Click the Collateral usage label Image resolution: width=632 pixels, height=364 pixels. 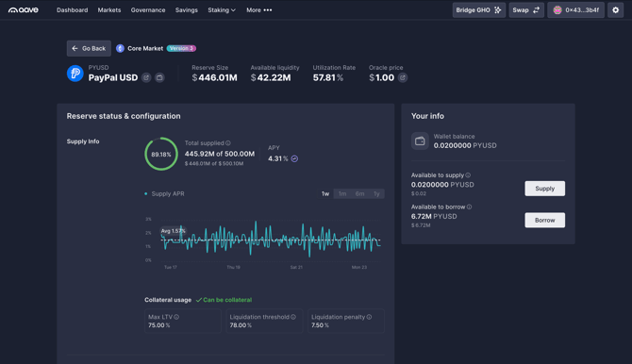(x=168, y=300)
